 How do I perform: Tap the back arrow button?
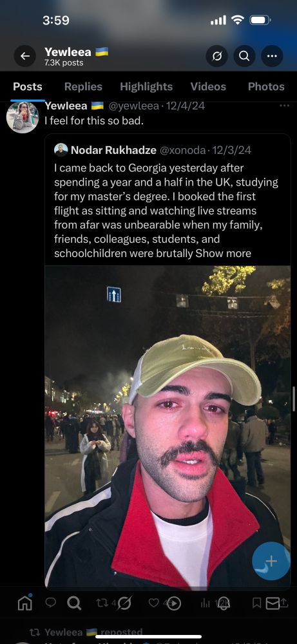click(x=25, y=56)
